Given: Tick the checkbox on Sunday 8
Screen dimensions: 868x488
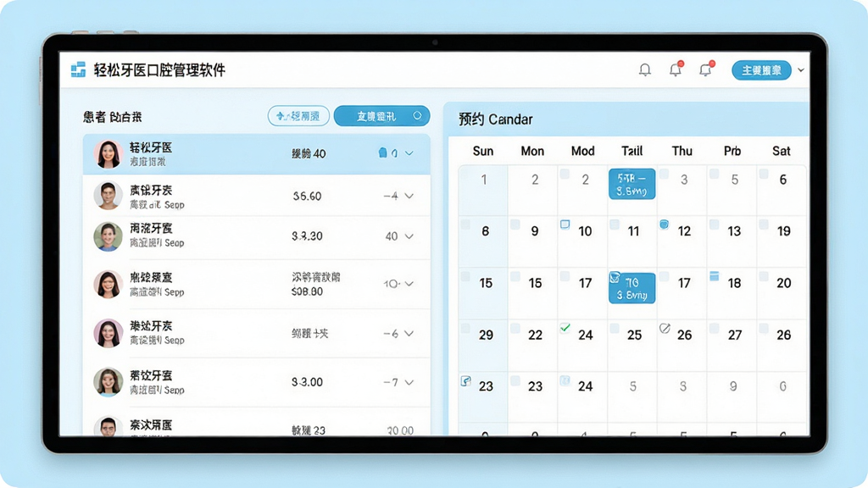Looking at the screenshot, I should pos(465,224).
